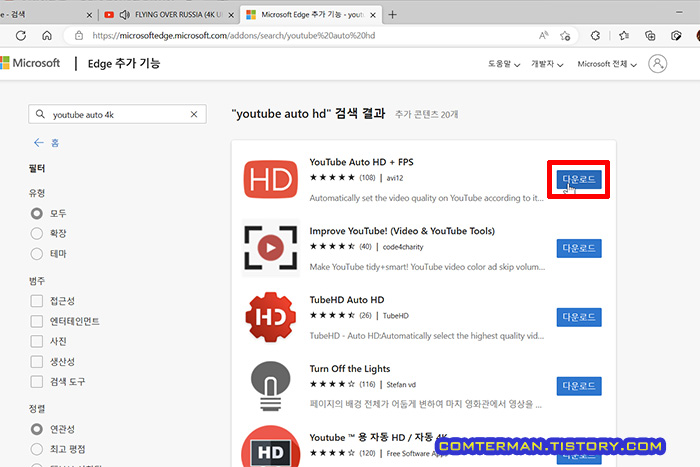Select the 모두 type radio button
This screenshot has height=467, width=700.
[37, 213]
